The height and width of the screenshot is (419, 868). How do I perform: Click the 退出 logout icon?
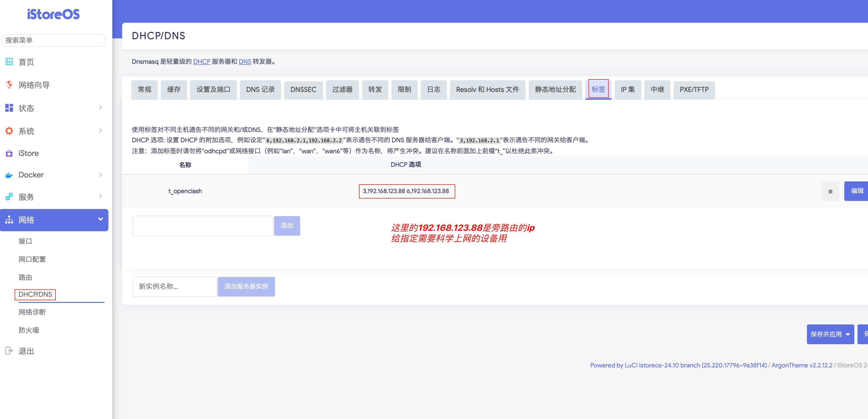[9, 351]
